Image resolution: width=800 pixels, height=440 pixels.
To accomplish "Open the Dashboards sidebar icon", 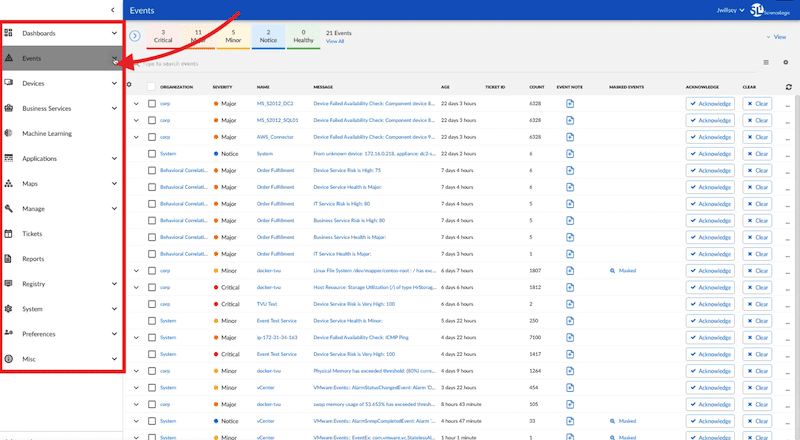I will (8, 33).
